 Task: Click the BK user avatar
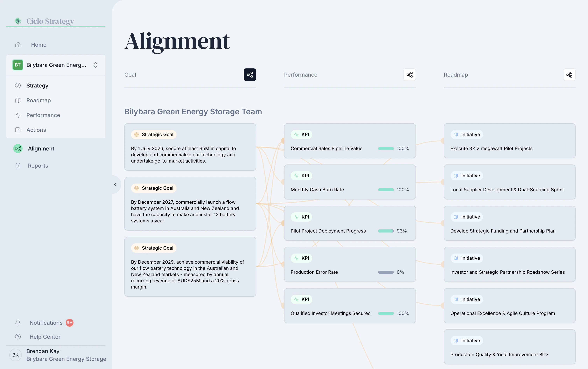click(15, 355)
